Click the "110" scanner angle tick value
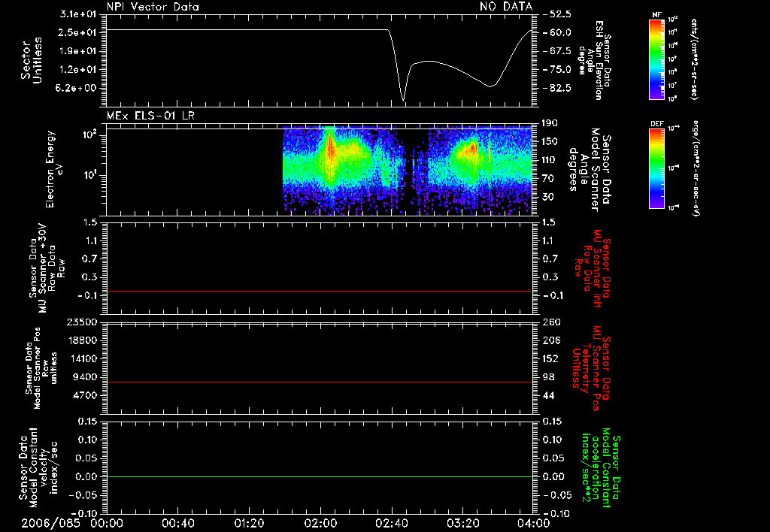Viewport: 770px width, 532px height. point(550,160)
